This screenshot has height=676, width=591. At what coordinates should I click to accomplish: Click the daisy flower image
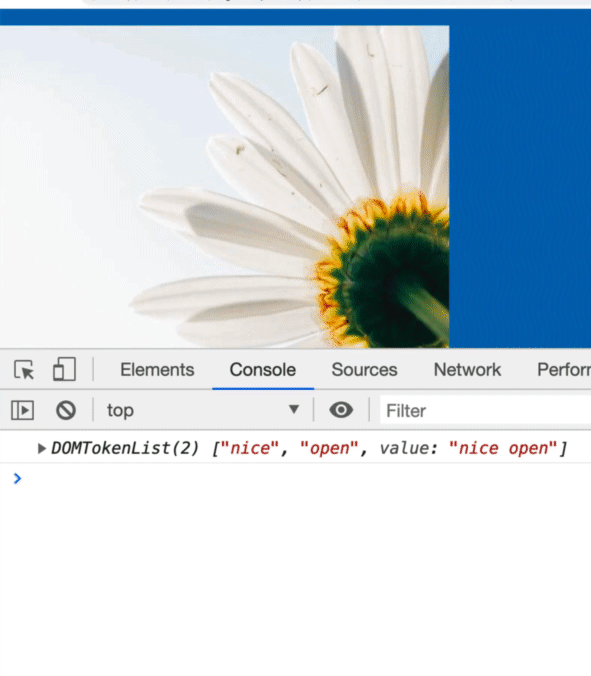(x=224, y=187)
